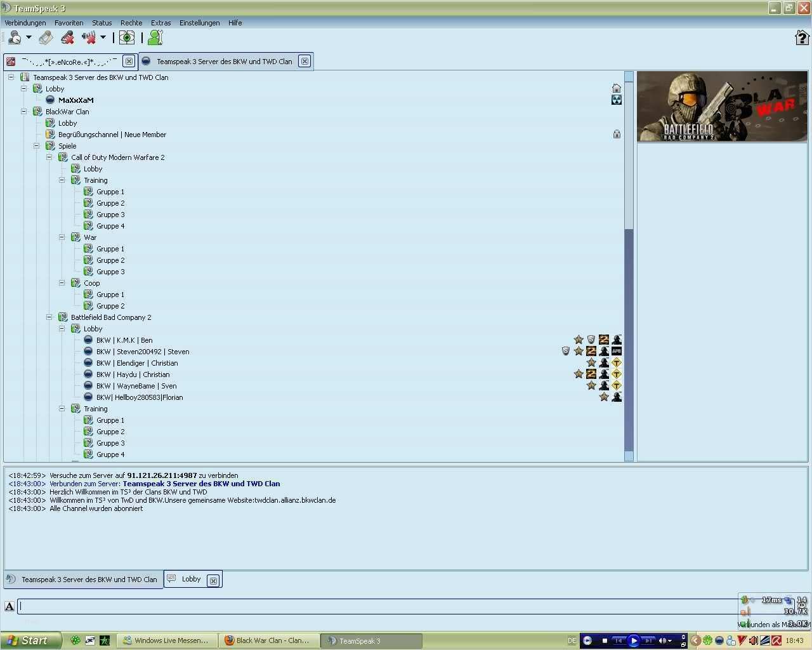812x650 pixels.
Task: Click the Coop channel icon
Action: 75,283
